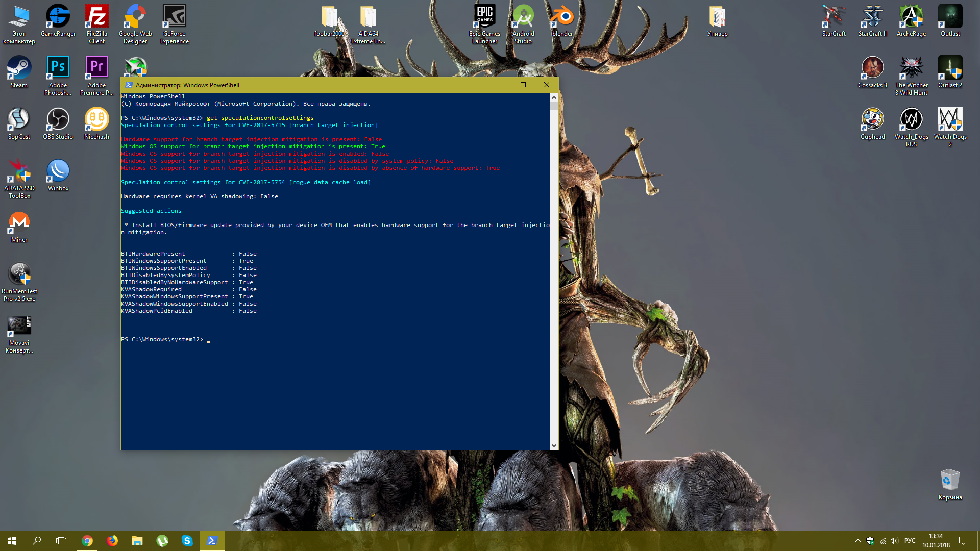
Task: Switch input language РУС indicator
Action: pos(910,541)
